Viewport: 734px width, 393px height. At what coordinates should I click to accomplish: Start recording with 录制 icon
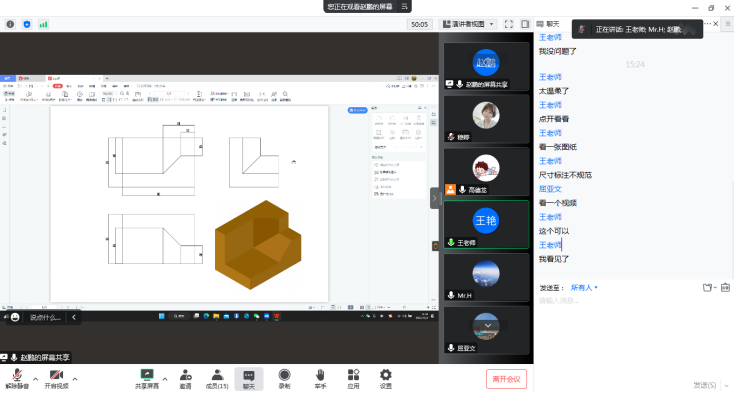point(284,378)
